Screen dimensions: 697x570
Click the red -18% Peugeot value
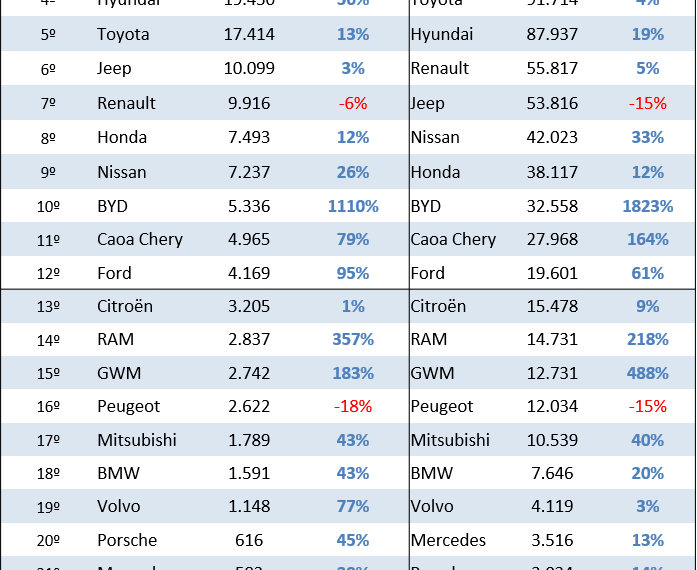(353, 407)
